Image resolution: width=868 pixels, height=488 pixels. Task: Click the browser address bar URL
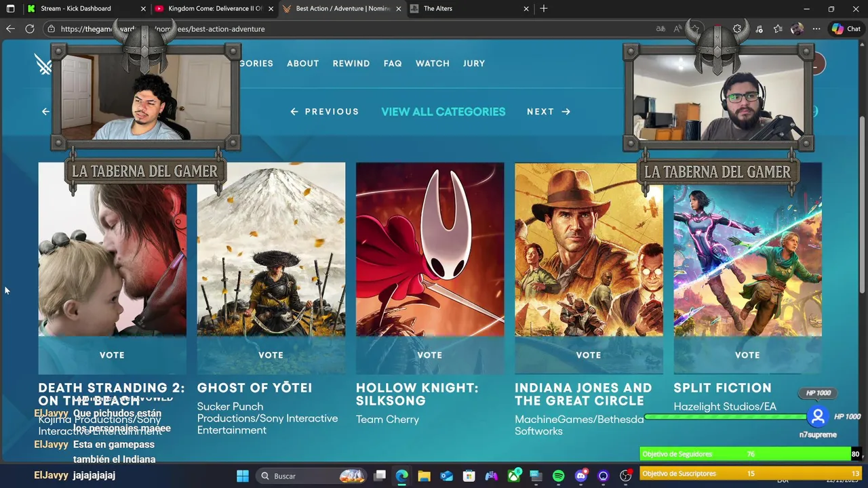[163, 29]
